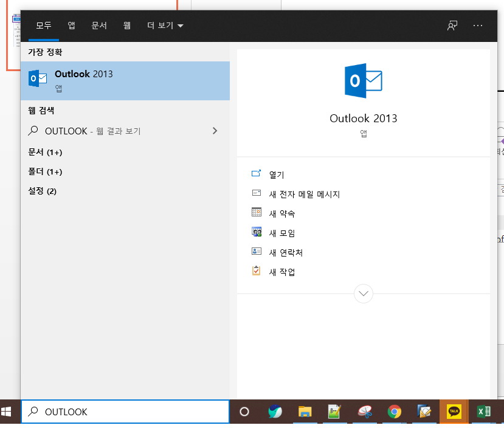The image size is (504, 428).
Task: Select the 모두 tab
Action: click(43, 26)
